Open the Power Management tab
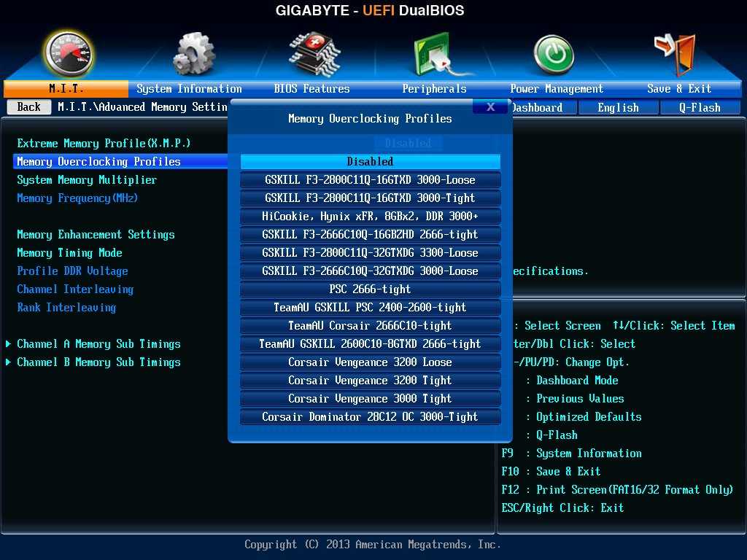747x560 pixels. coord(557,89)
